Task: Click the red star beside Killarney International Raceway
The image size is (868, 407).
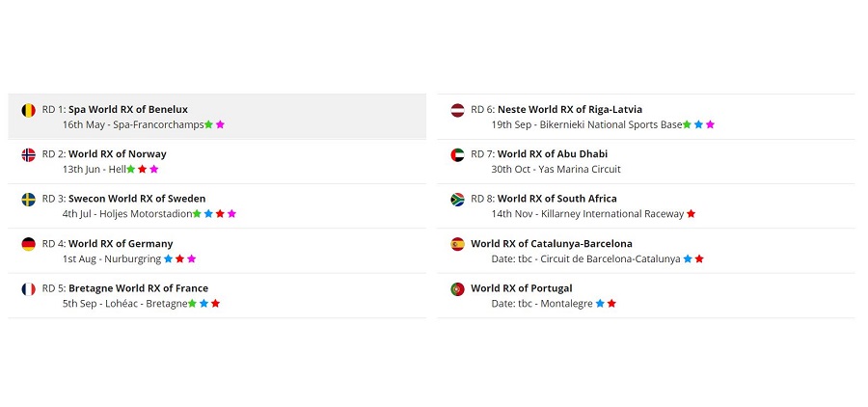Action: [x=691, y=214]
